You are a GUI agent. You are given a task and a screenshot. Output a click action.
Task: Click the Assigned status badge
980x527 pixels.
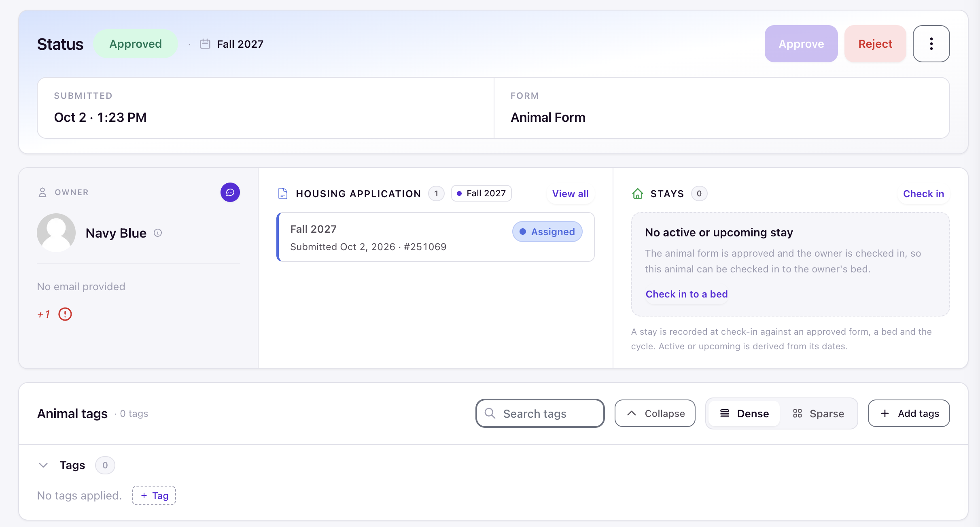click(x=547, y=232)
